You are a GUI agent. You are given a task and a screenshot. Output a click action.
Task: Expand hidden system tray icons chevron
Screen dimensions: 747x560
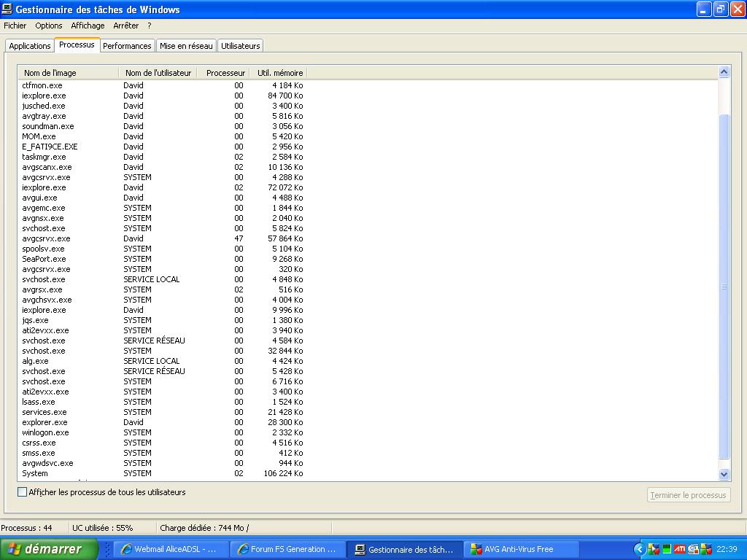[x=639, y=549]
